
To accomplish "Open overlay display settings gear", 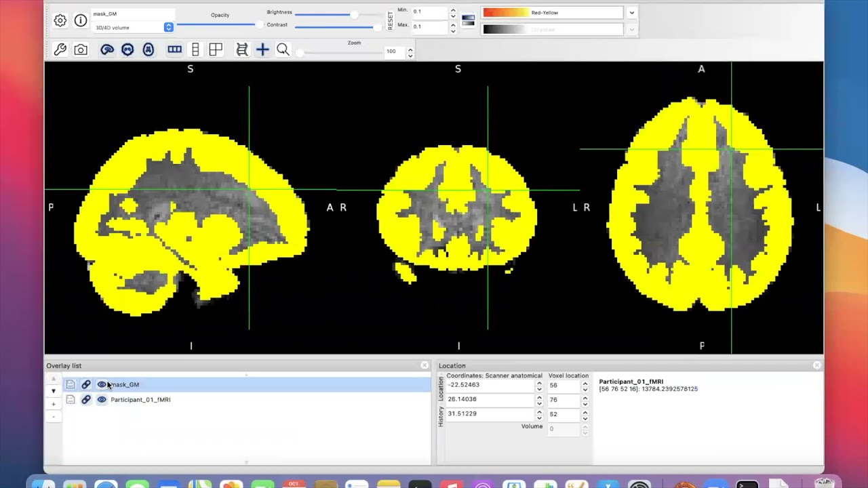I will (60, 20).
